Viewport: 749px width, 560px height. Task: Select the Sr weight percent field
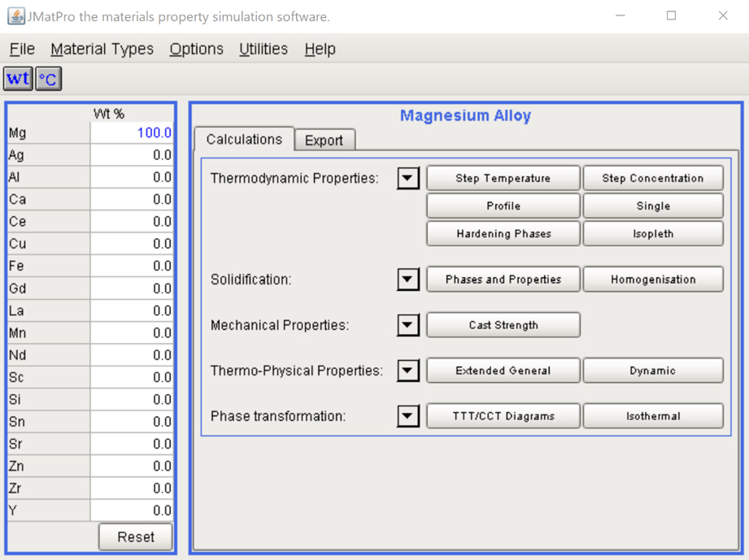(x=132, y=444)
